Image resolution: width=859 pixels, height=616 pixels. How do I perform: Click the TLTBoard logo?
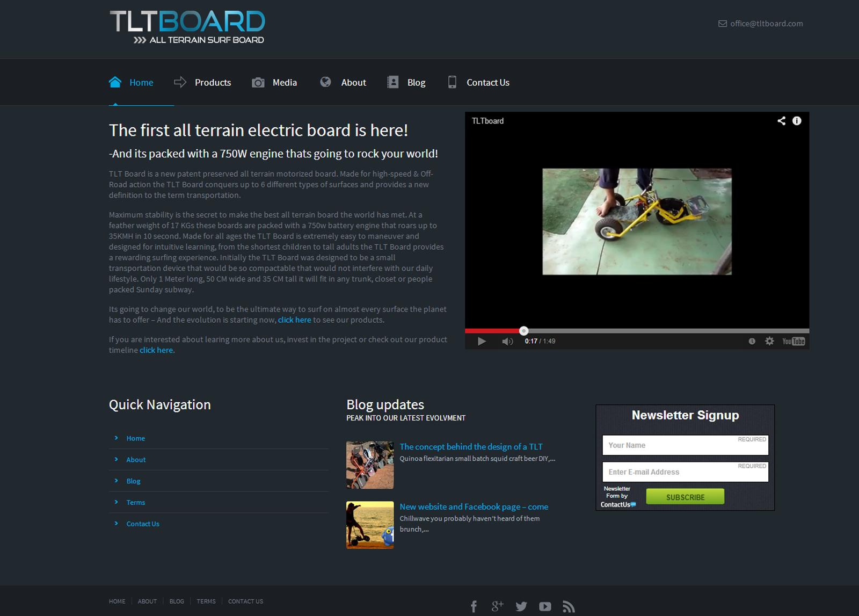click(187, 27)
